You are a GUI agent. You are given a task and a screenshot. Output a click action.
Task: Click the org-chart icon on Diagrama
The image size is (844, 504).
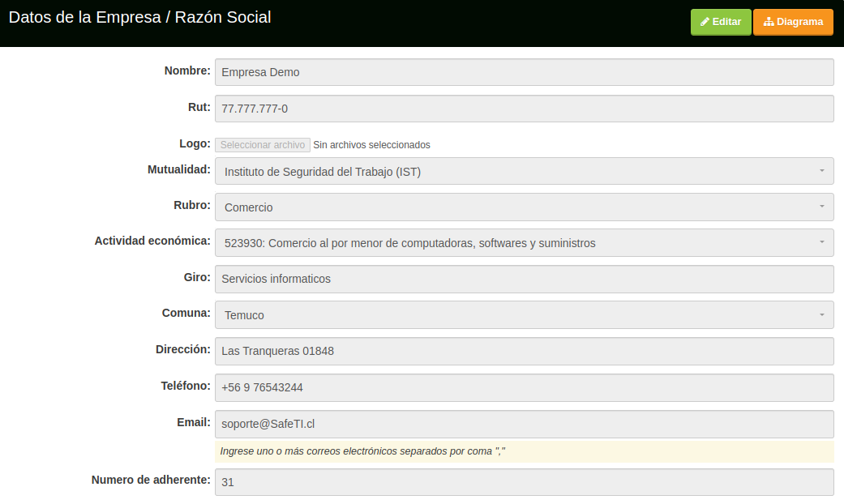coord(769,22)
